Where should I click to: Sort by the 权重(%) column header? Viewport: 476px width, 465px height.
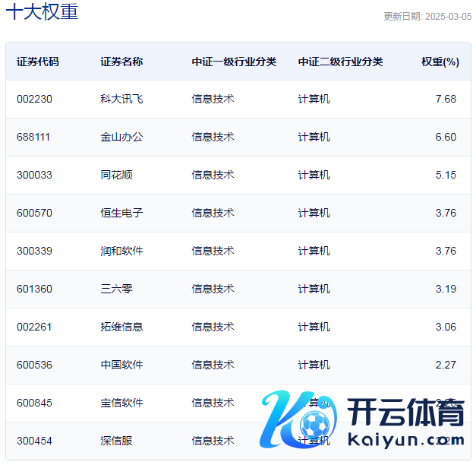pos(440,62)
